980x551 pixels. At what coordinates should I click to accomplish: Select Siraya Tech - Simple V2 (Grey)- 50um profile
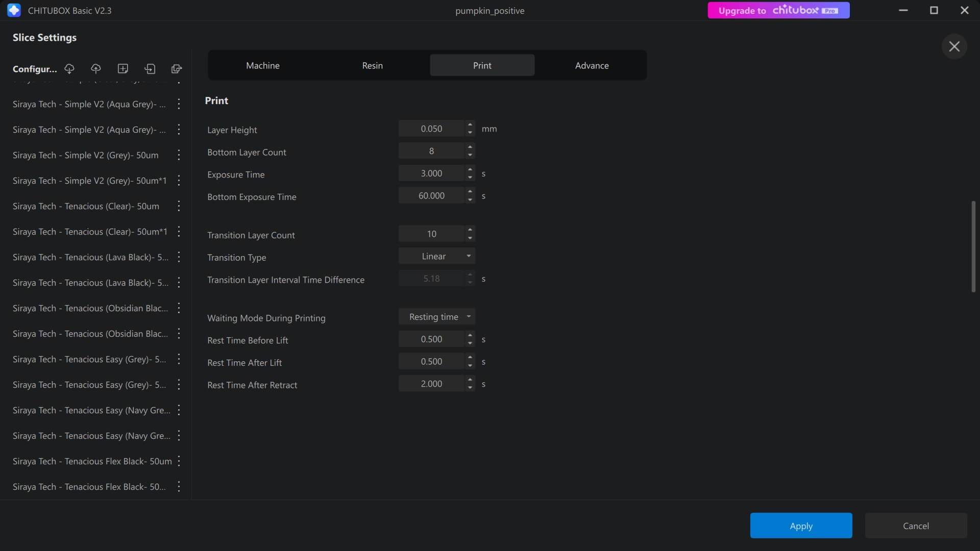[86, 155]
